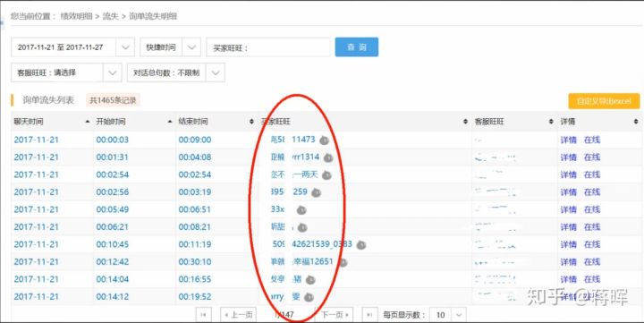Expand 对话总句数 不限制 dropdown
The image size is (644, 323).
pos(216,72)
